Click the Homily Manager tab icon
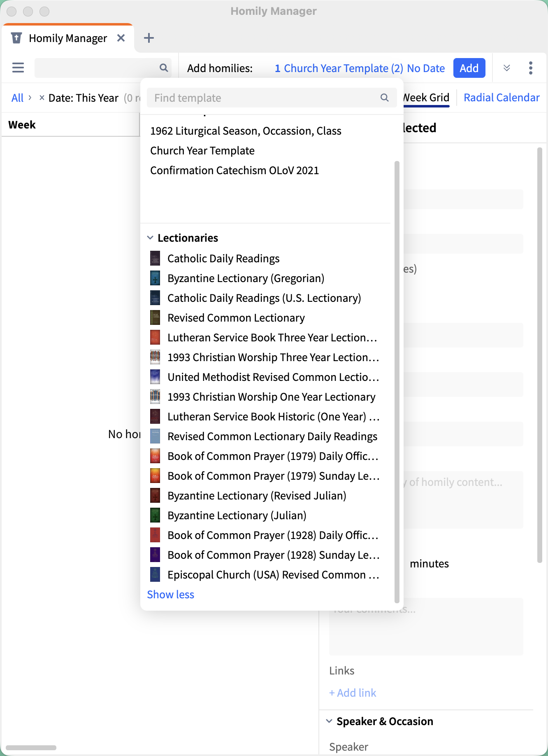The image size is (548, 756). pos(16,38)
